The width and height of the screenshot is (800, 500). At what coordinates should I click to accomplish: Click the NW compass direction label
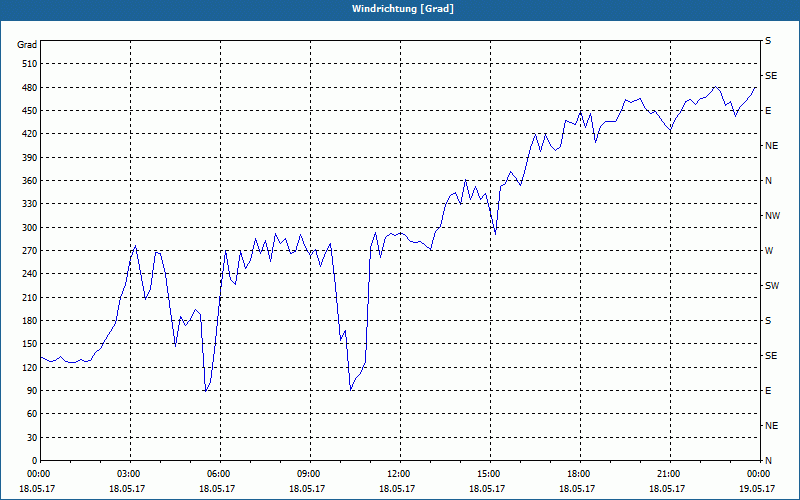tap(772, 216)
